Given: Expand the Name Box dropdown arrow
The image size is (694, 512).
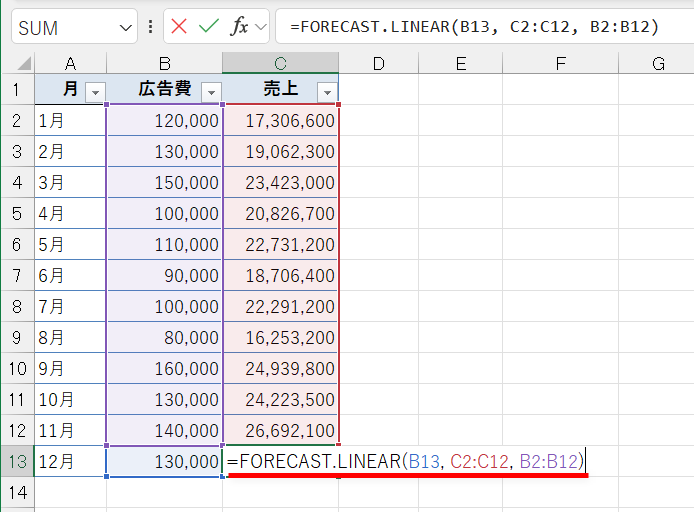Looking at the screenshot, I should pos(126,28).
